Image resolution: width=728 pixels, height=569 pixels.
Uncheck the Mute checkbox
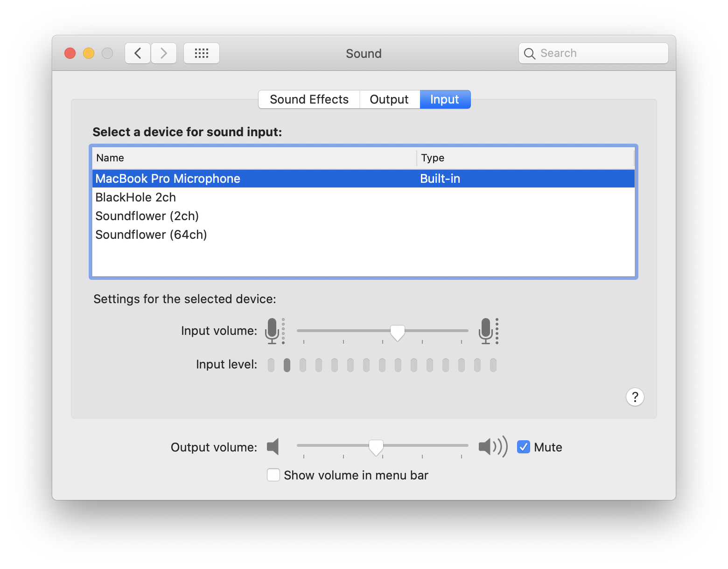click(524, 447)
